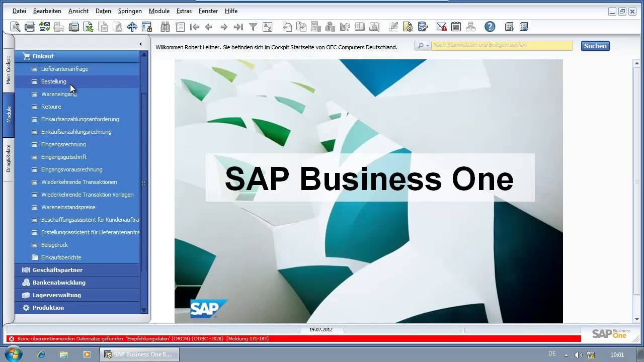Open the Calendar toolbar icon
Viewport: 644px width, 362px height.
[x=456, y=27]
